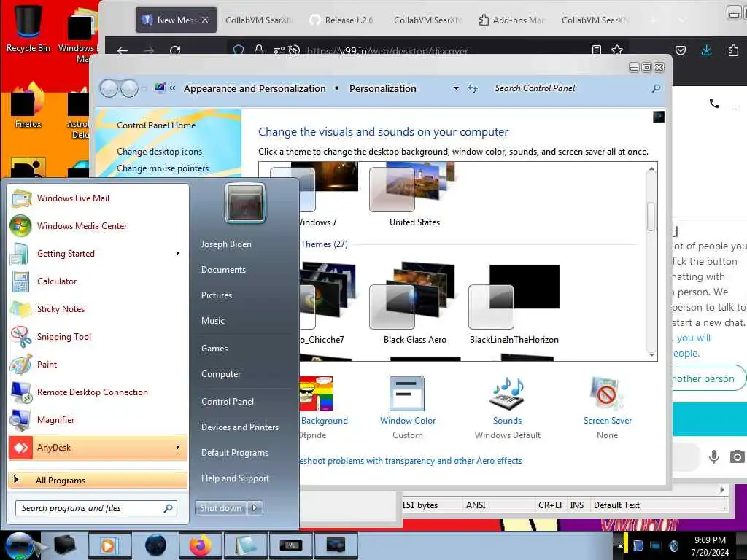
Task: Open Firefox extensions puzzle icon
Action: pyautogui.click(x=734, y=50)
